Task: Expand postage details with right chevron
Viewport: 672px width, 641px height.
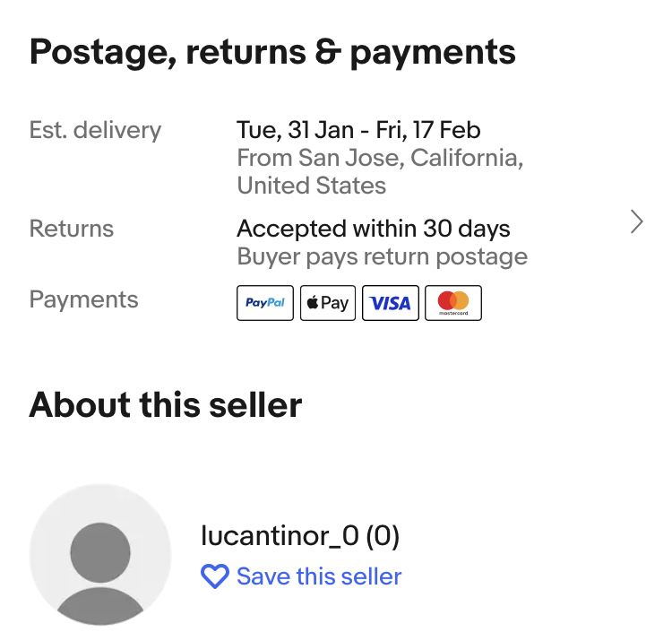Action: [636, 221]
